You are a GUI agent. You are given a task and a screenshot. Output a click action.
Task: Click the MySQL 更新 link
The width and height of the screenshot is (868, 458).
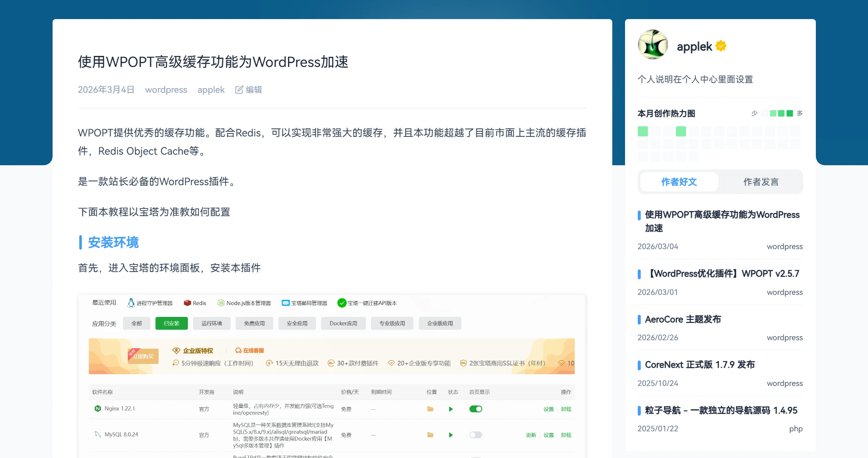tap(531, 435)
